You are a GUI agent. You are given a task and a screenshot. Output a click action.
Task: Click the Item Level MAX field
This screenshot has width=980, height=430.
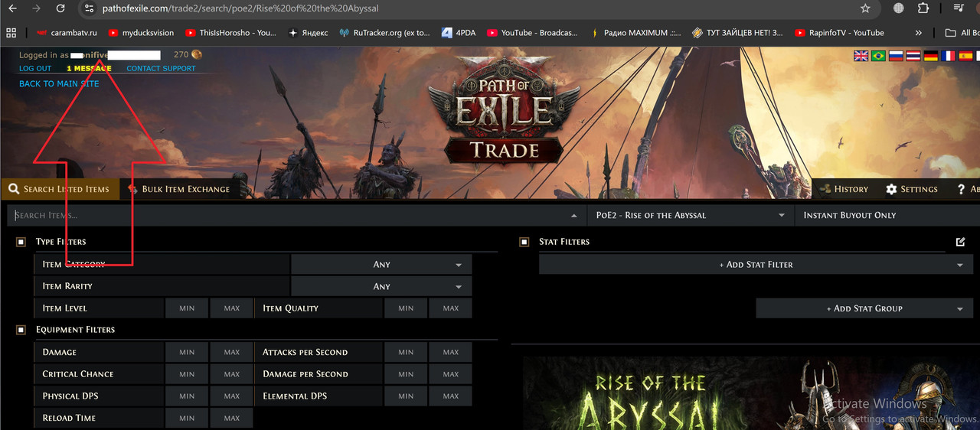pos(231,308)
